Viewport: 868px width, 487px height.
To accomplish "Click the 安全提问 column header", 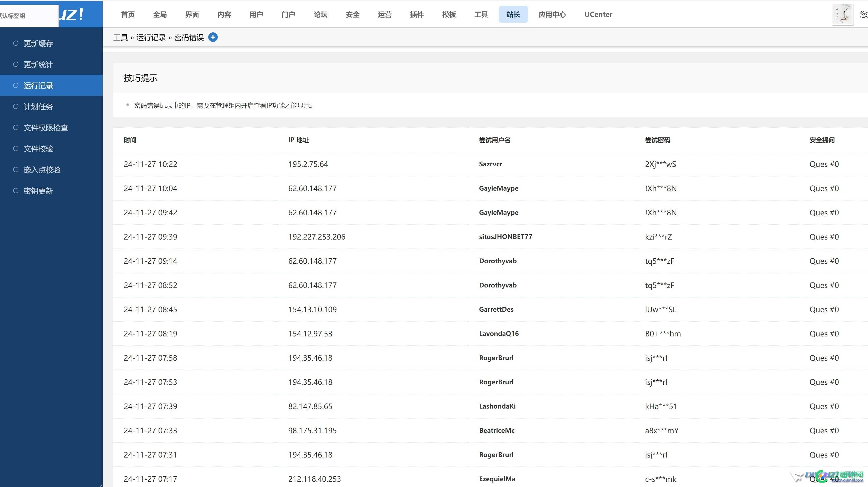I will [x=822, y=140].
